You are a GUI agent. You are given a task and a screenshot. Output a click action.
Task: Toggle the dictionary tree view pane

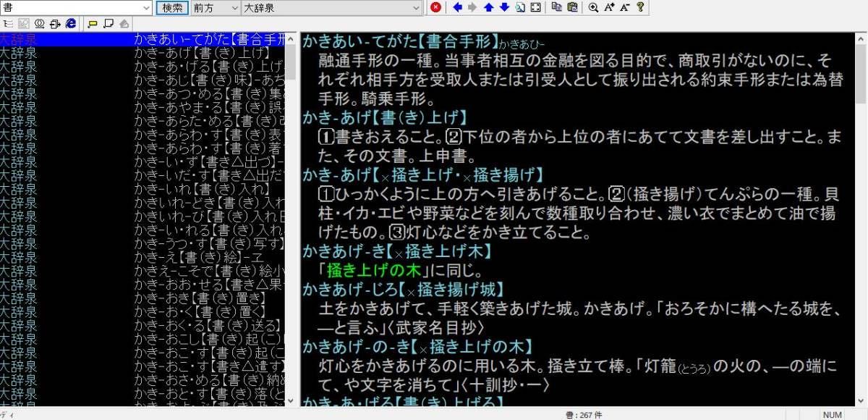8,24
